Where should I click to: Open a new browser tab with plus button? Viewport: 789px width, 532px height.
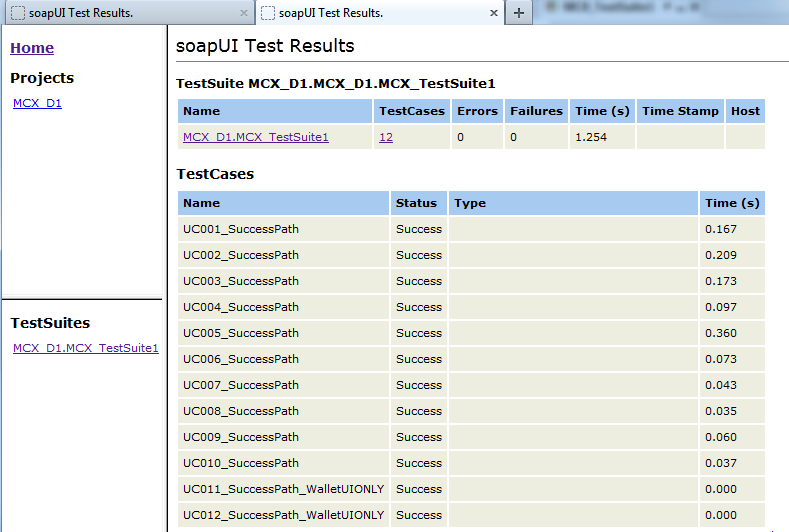(x=519, y=13)
